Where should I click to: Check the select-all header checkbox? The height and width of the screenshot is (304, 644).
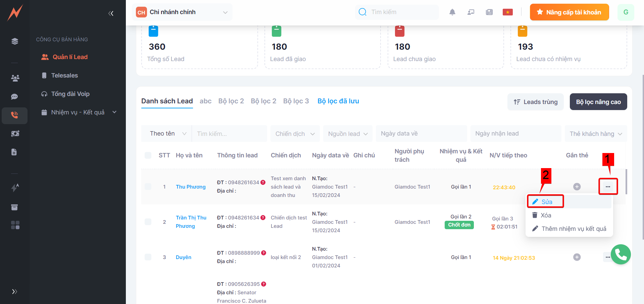tap(148, 155)
